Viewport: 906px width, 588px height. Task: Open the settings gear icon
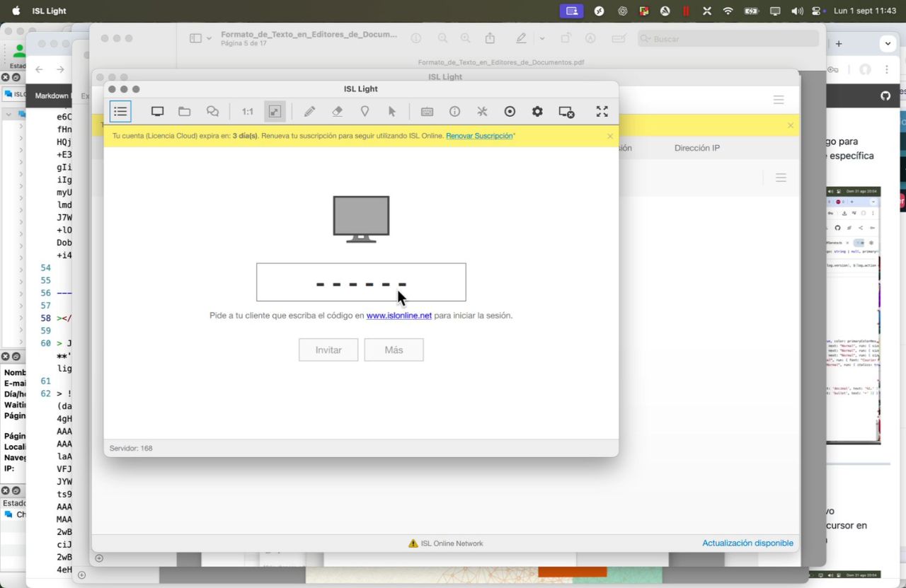537,111
